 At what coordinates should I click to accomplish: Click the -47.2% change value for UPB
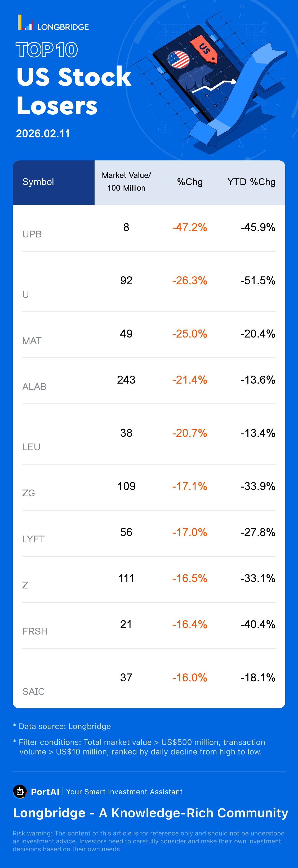pyautogui.click(x=189, y=227)
